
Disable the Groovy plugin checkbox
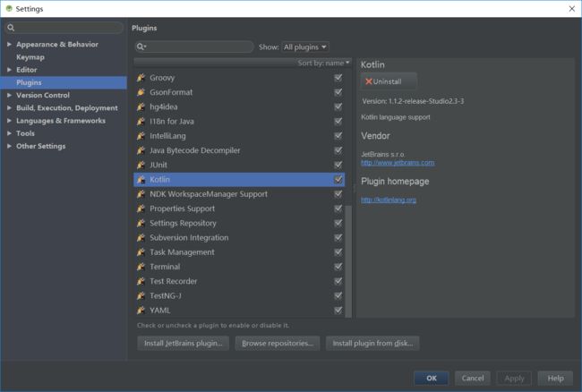tap(338, 78)
